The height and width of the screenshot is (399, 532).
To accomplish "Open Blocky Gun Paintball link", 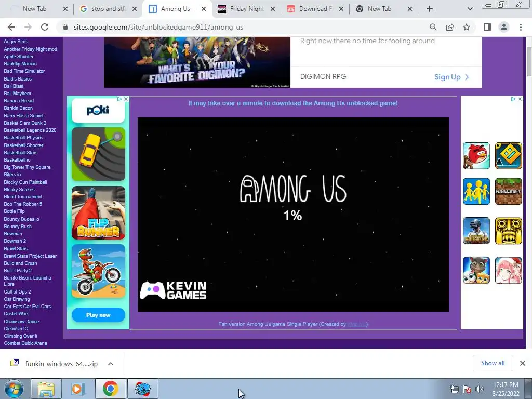I will [x=25, y=182].
